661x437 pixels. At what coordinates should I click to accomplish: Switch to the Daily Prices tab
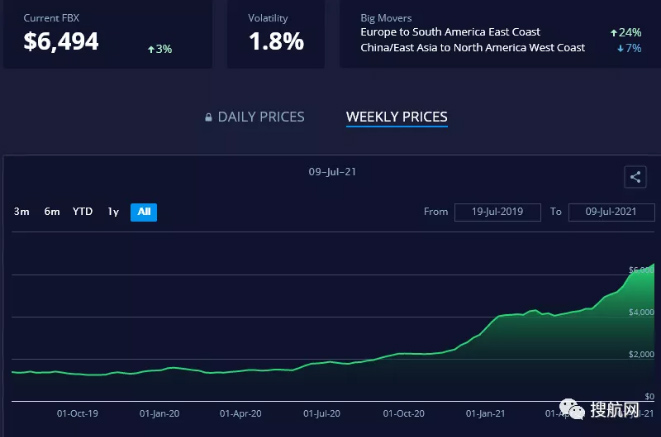pyautogui.click(x=261, y=118)
